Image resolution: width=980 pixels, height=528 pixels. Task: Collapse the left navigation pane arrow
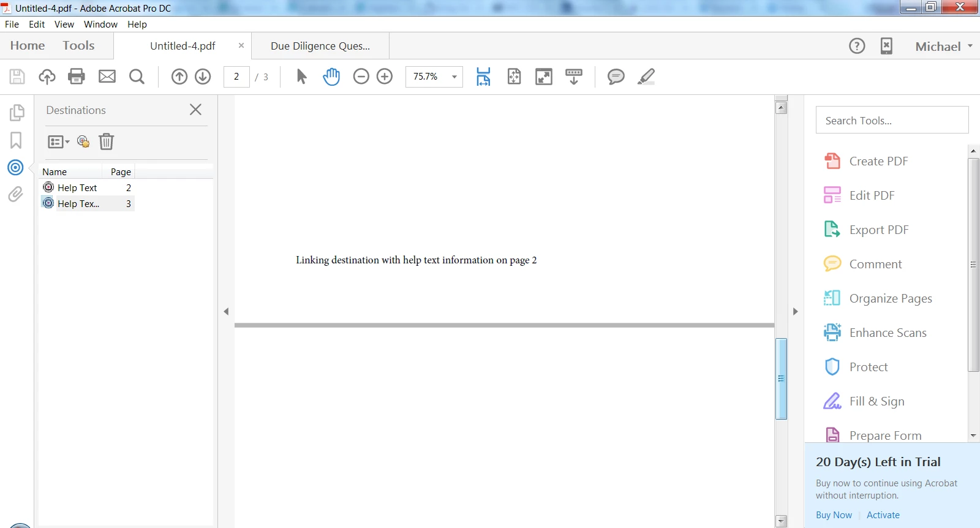(x=226, y=312)
